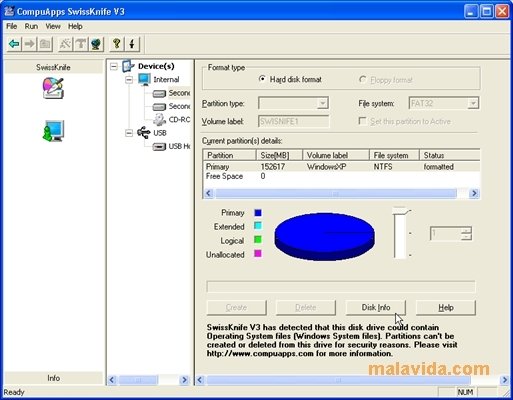Click the green Back arrow toolbar icon
The image size is (513, 400).
click(x=14, y=44)
